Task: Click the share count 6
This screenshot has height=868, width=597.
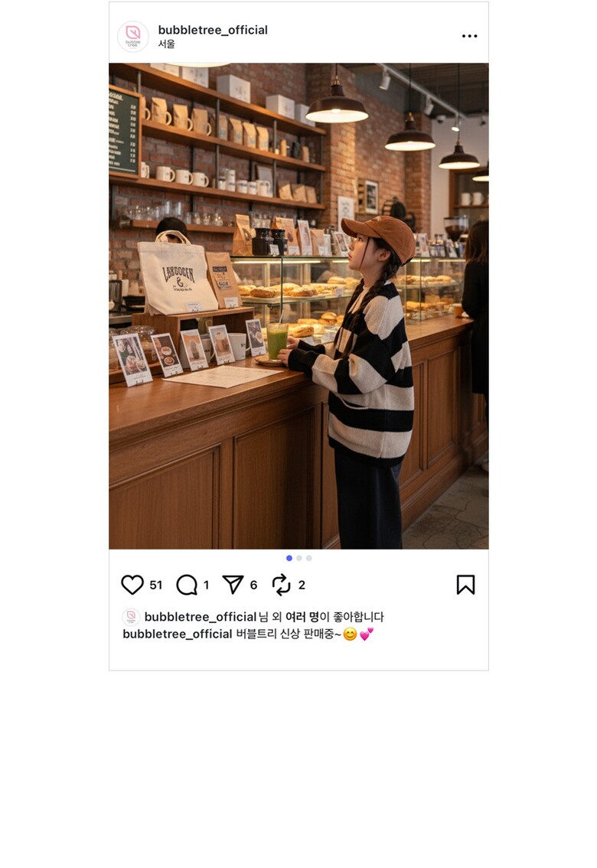Action: [253, 585]
